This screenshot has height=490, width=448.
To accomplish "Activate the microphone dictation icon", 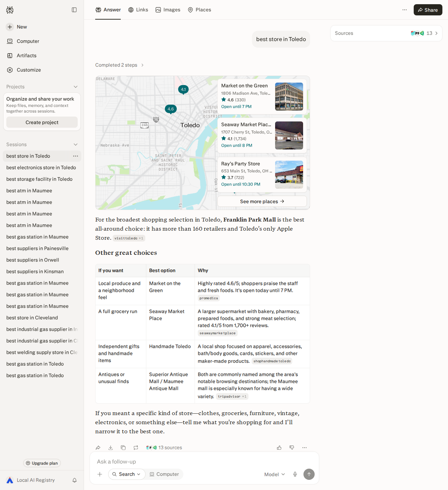I will (295, 474).
